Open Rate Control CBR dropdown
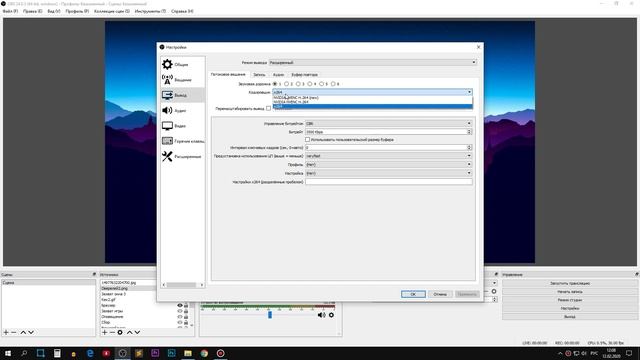 [x=389, y=123]
